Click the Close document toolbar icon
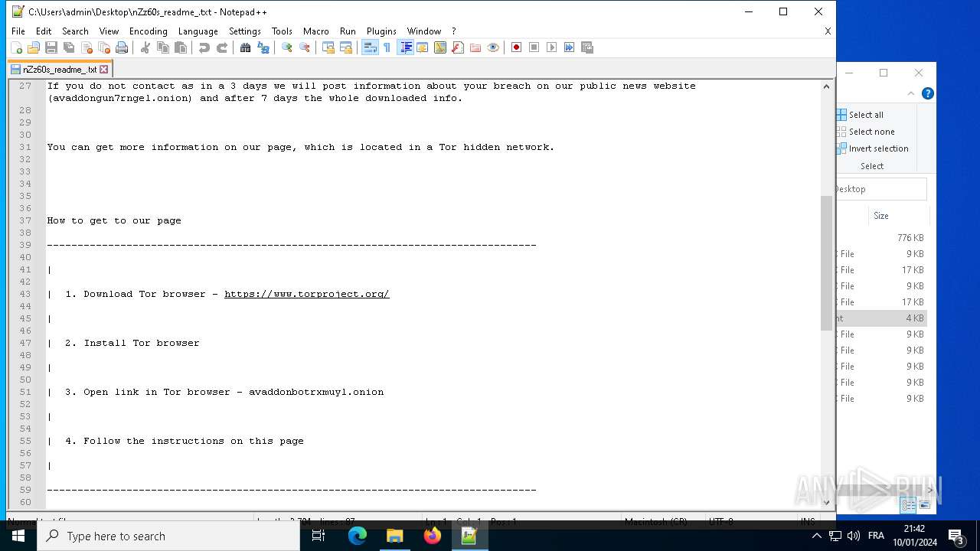The width and height of the screenshot is (980, 551). [x=87, y=47]
